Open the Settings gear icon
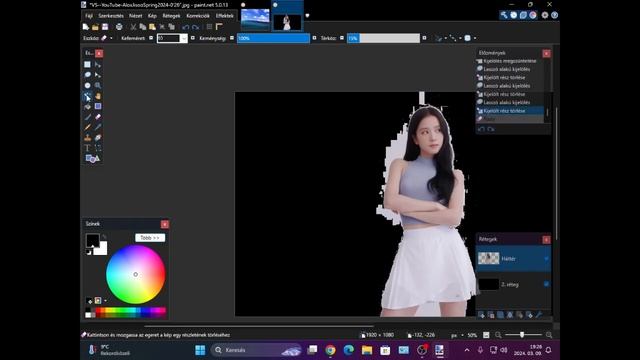Image resolution: width=640 pixels, height=360 pixels. click(545, 15)
